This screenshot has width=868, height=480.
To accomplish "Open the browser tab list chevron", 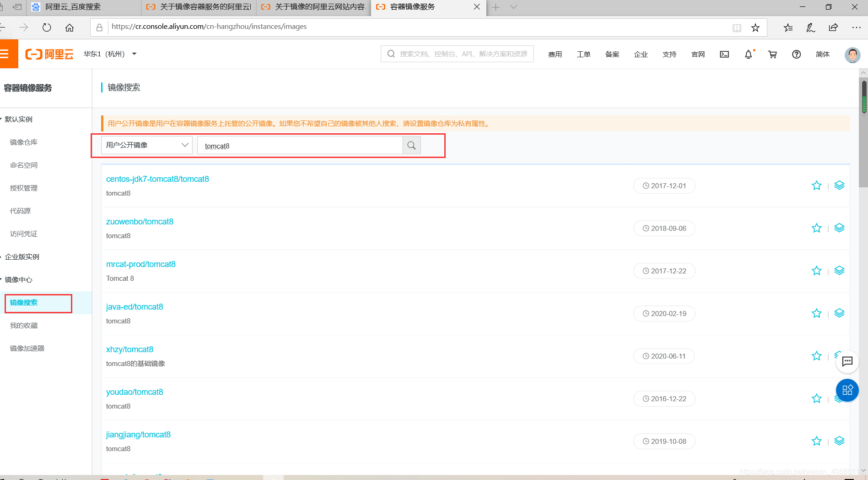I will coord(513,7).
